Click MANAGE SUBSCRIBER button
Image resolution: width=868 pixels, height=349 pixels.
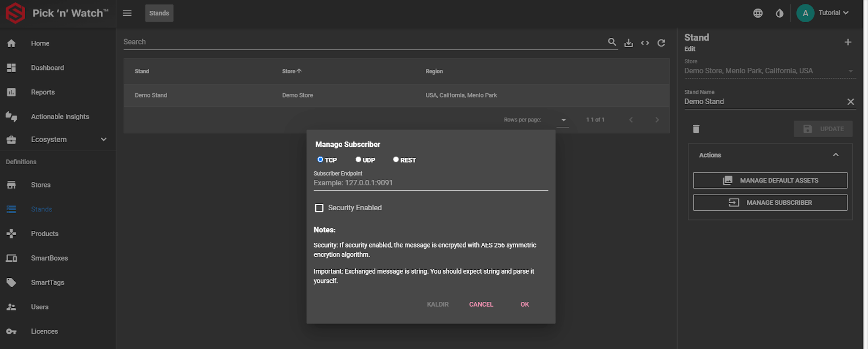[770, 203]
